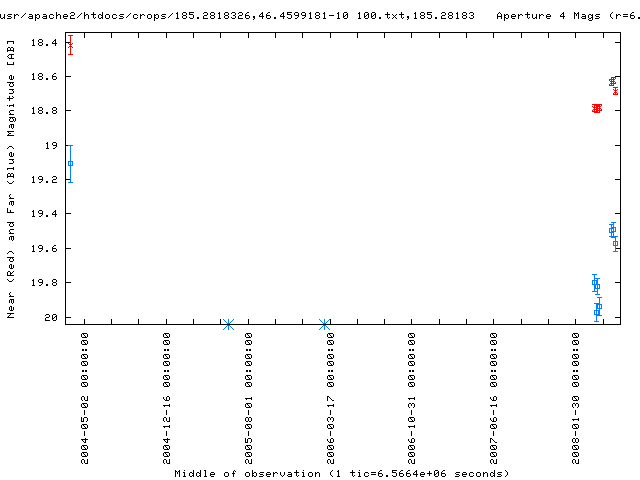Viewport: 640px width, 480px height.
Task: Select the 19.8 y-axis tick label
Action: click(x=44, y=282)
